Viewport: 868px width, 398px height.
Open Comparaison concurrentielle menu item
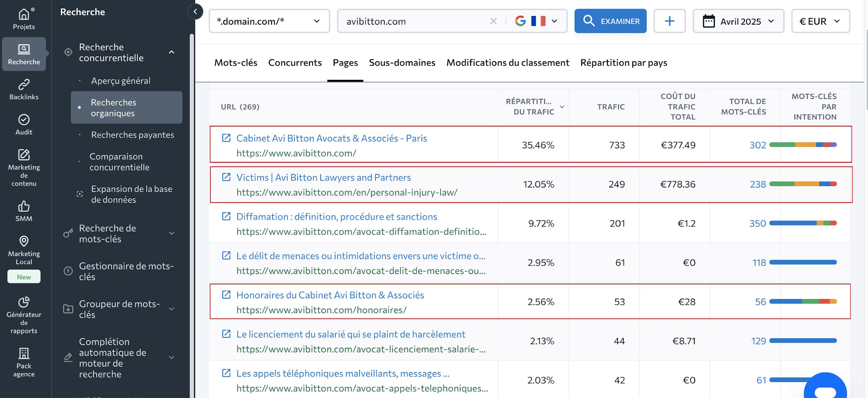click(x=119, y=162)
